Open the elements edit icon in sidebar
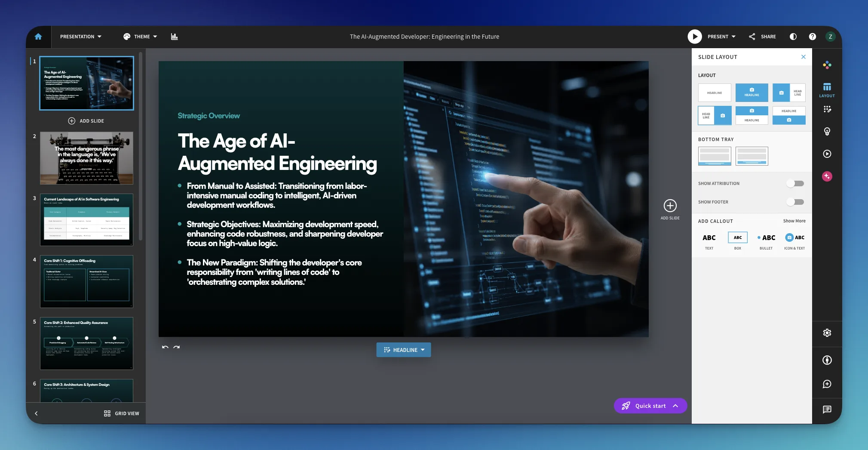 pyautogui.click(x=827, y=109)
